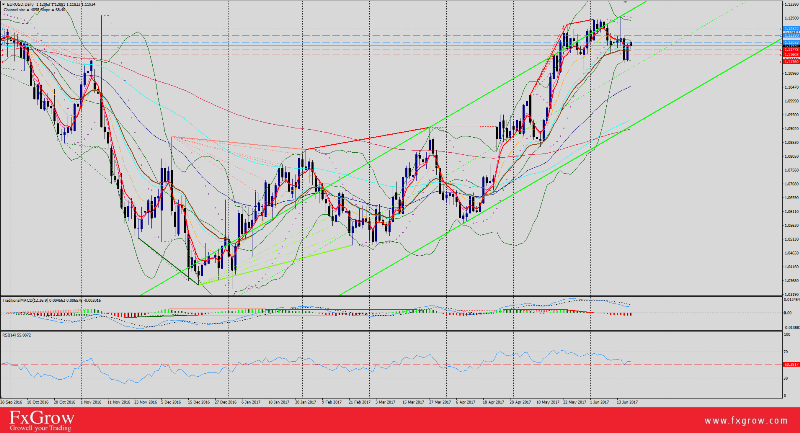
Task: Select the MACD histogram bars in the indicator subwindow
Action: coord(620,314)
